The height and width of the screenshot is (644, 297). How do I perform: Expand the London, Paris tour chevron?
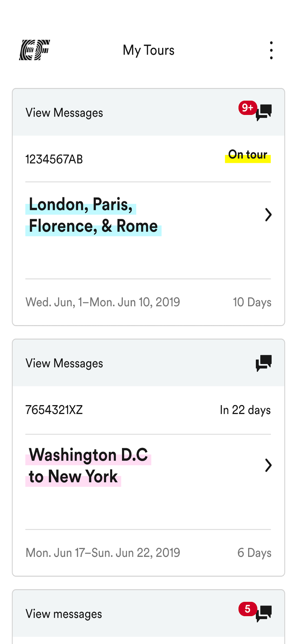click(x=268, y=215)
